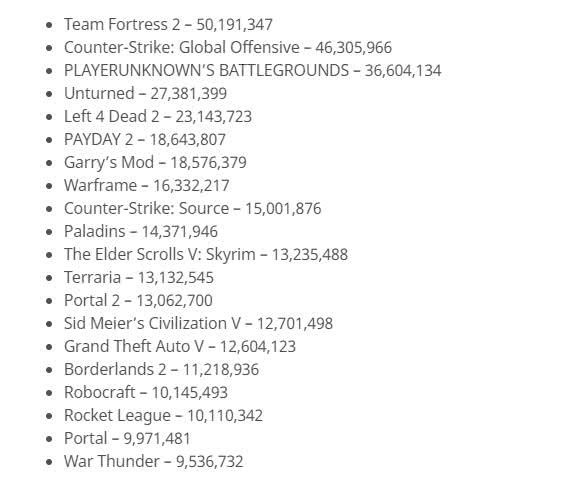Select the War Thunder entry
580x486 pixels.
(154, 462)
